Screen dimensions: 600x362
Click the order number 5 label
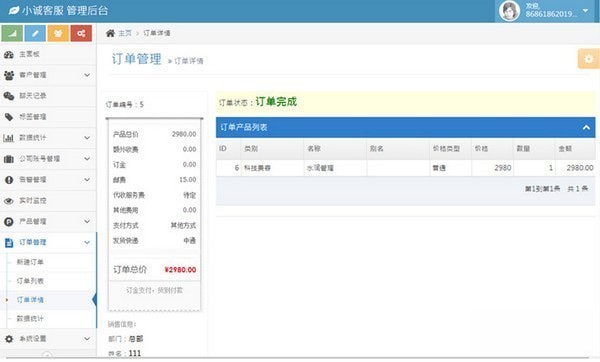point(125,105)
